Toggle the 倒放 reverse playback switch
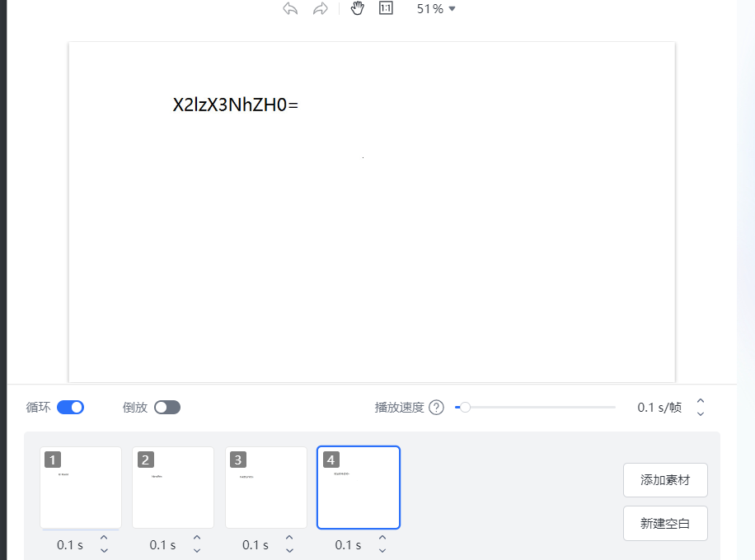The height and width of the screenshot is (560, 755). (x=167, y=408)
